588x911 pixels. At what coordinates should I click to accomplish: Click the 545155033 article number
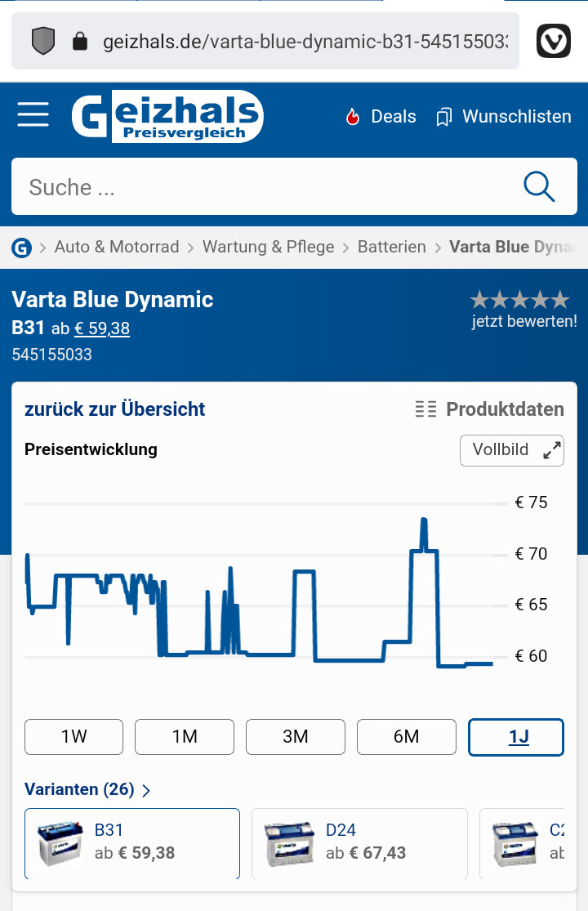coord(51,355)
